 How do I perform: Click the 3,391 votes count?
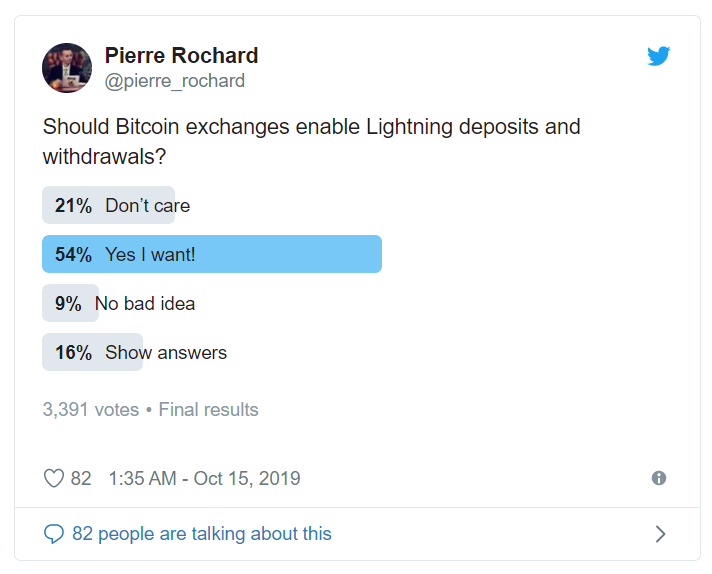[x=91, y=410]
